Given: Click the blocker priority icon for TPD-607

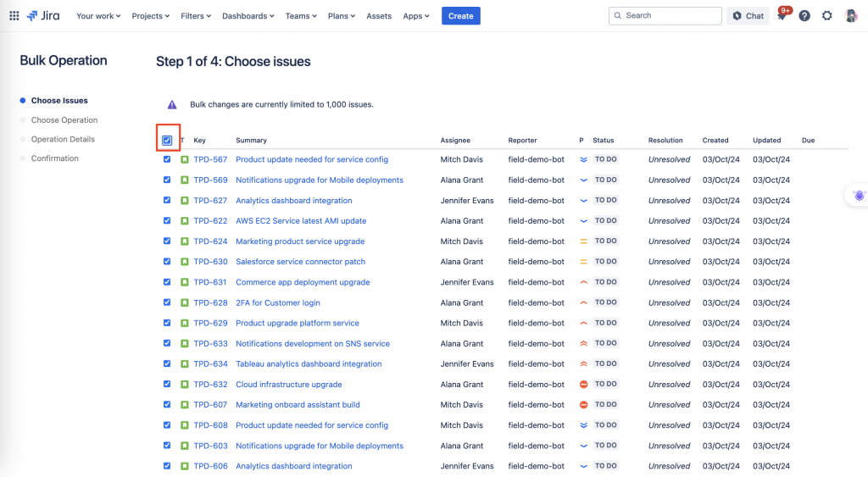Looking at the screenshot, I should (583, 405).
